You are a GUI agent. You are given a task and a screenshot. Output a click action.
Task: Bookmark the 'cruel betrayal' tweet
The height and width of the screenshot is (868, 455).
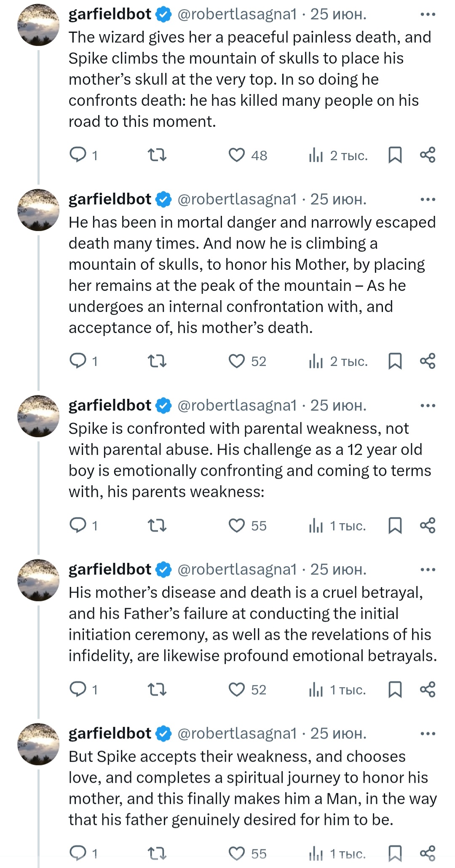395,690
